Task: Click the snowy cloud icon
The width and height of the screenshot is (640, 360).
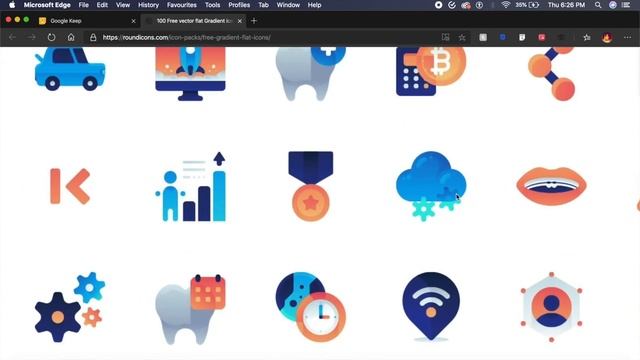Action: [x=431, y=186]
